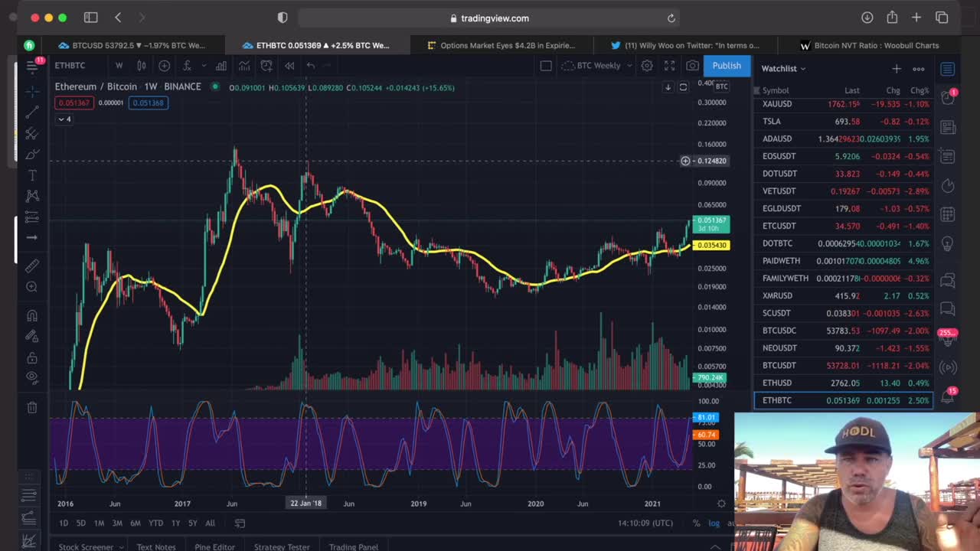Screen dimensions: 980x551
Task: Select the 1D date range button
Action: click(x=64, y=523)
